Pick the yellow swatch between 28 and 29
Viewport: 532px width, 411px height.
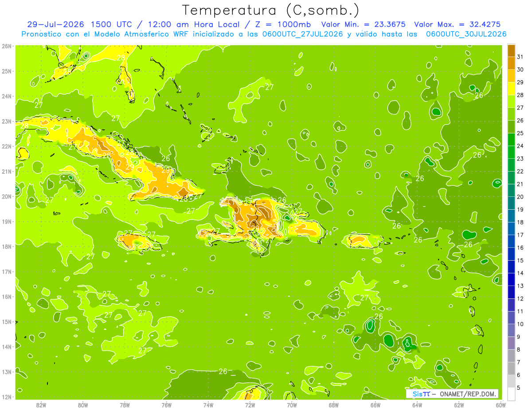pos(511,88)
